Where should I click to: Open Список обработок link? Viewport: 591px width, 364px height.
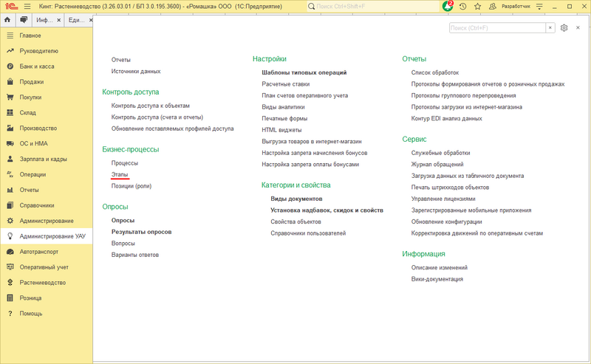(435, 72)
